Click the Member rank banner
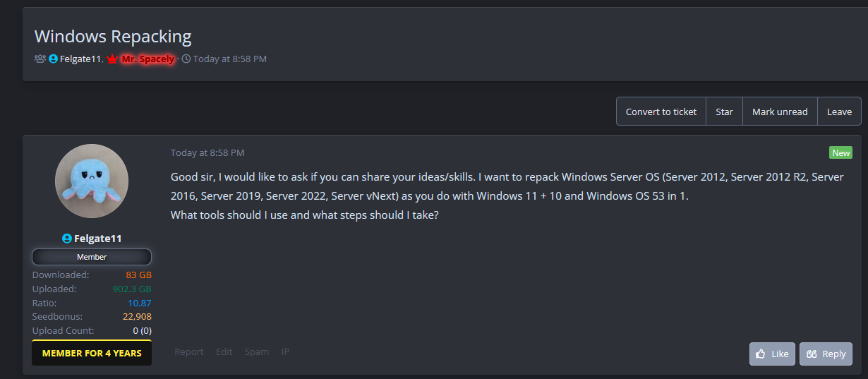The image size is (868, 379). pyautogui.click(x=92, y=257)
